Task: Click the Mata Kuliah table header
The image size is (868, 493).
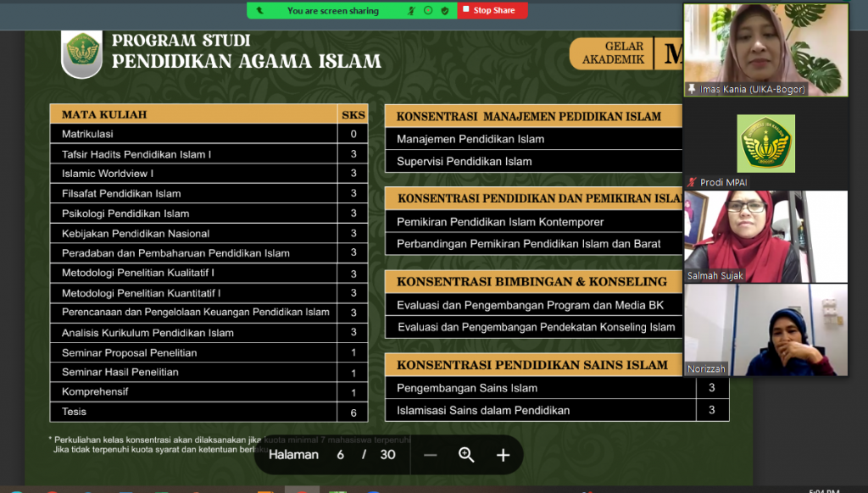Action: click(194, 114)
